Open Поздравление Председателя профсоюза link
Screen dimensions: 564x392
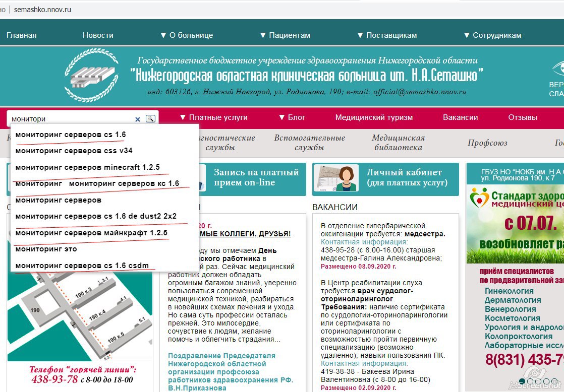(x=231, y=372)
